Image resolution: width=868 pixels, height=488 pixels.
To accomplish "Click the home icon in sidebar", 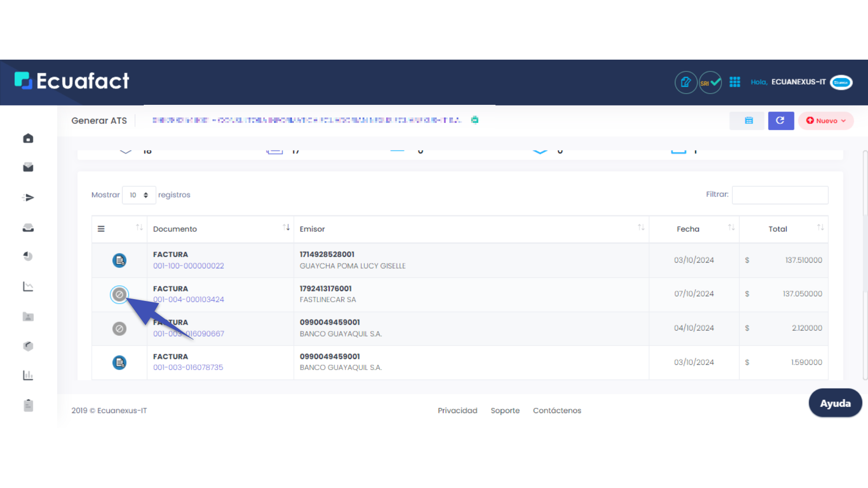I will [28, 138].
